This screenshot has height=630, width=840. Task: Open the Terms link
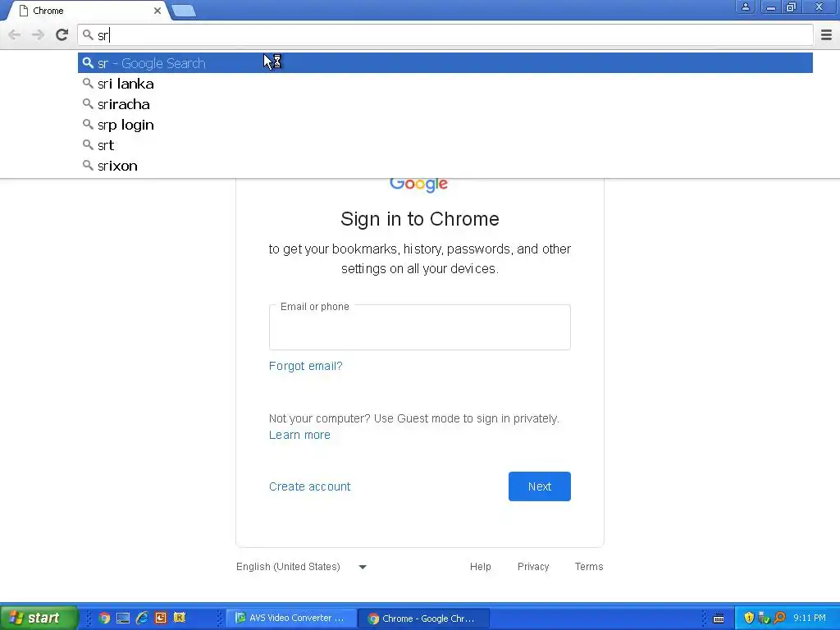589,567
